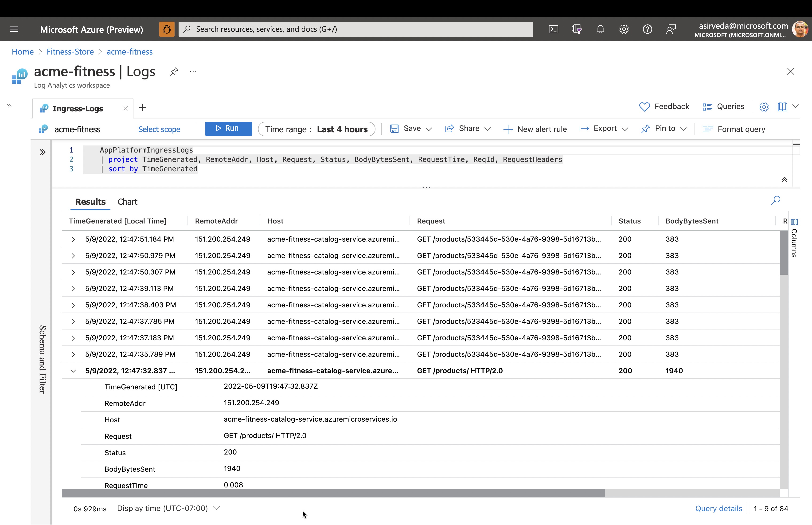The image size is (812, 525).
Task: Add a new query tab with plus
Action: 143,108
